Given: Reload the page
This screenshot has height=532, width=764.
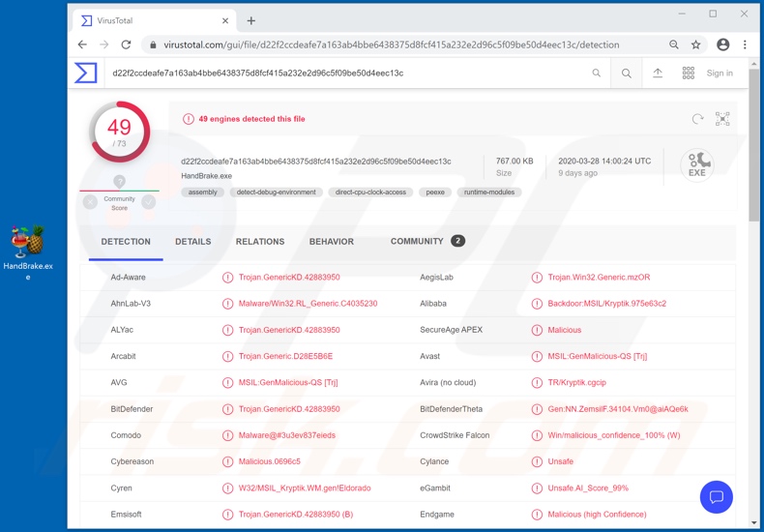Looking at the screenshot, I should (126, 44).
